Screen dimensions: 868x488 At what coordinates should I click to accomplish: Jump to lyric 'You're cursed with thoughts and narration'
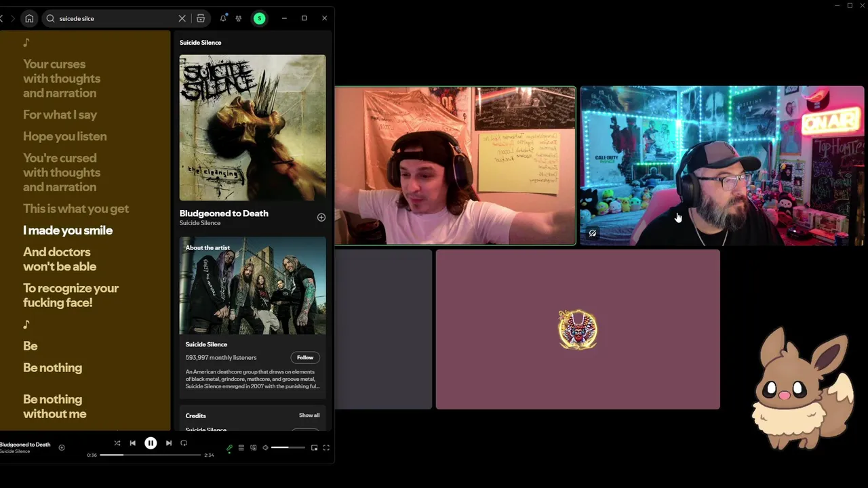tap(62, 172)
